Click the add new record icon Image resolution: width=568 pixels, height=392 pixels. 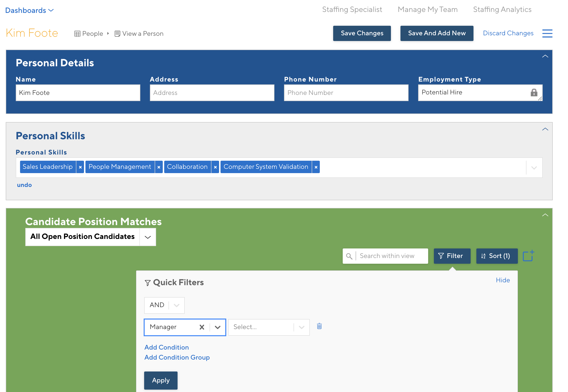pyautogui.click(x=528, y=256)
